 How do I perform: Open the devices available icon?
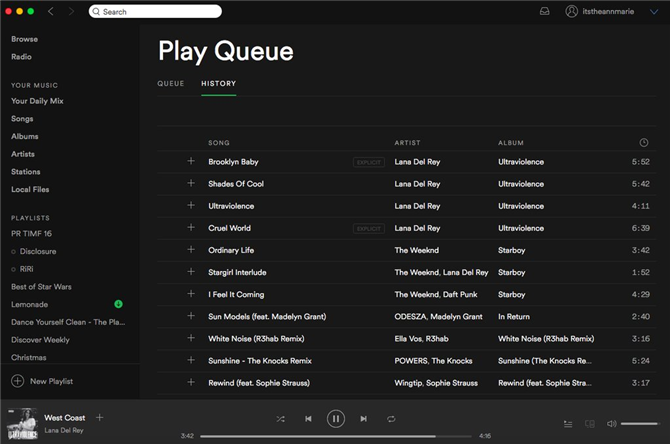pyautogui.click(x=590, y=424)
